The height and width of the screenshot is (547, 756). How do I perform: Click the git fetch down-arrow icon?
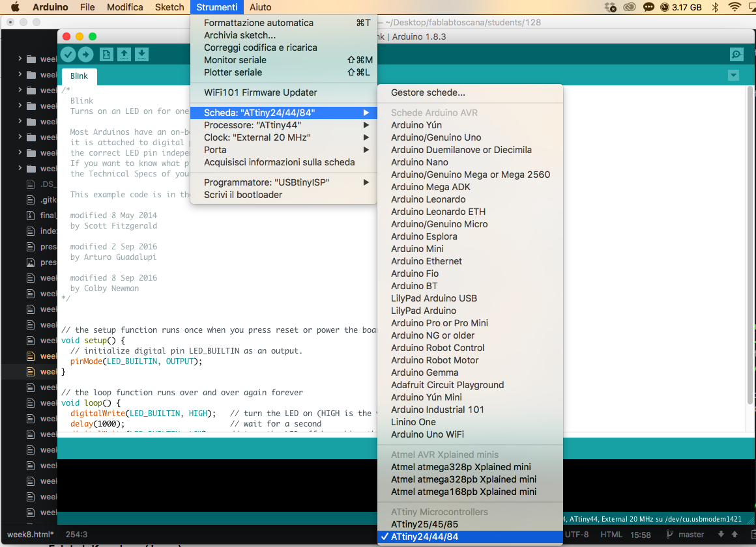click(721, 534)
